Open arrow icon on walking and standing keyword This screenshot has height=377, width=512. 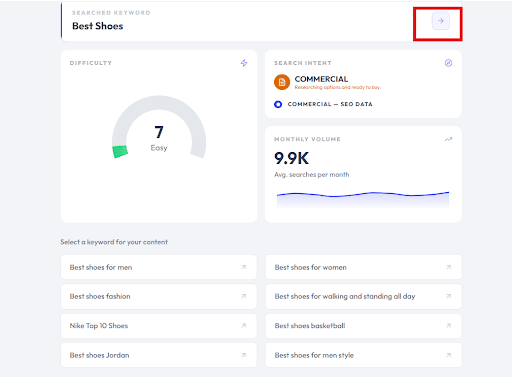[449, 296]
